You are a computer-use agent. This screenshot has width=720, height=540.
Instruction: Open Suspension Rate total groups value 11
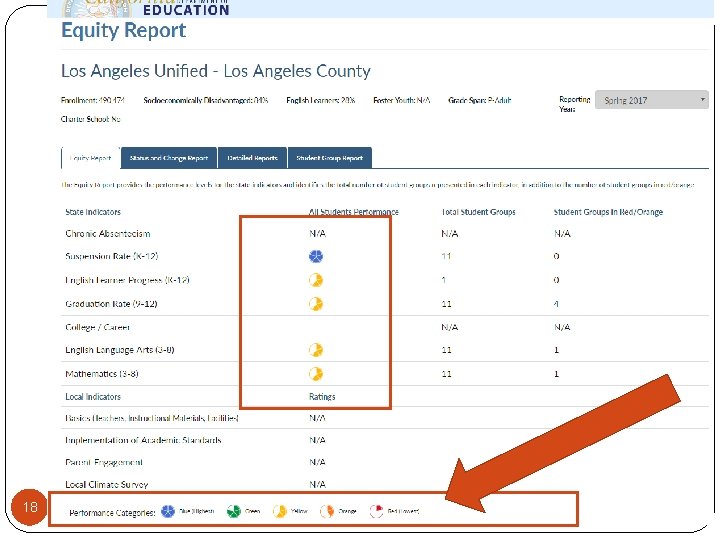[446, 256]
